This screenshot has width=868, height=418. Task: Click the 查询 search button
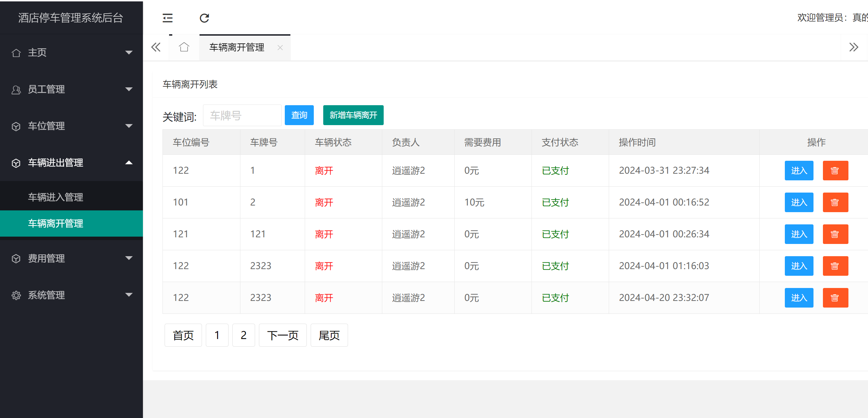point(299,115)
